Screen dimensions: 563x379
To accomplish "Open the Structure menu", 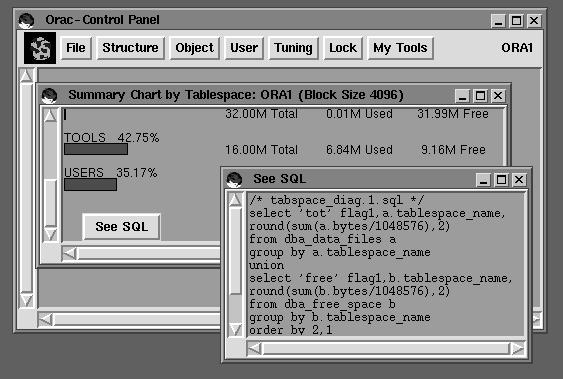I will tap(130, 48).
